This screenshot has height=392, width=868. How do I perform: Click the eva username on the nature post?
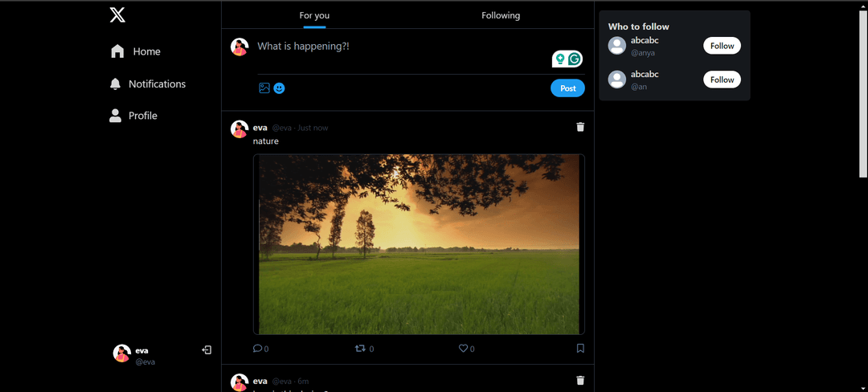(260, 128)
